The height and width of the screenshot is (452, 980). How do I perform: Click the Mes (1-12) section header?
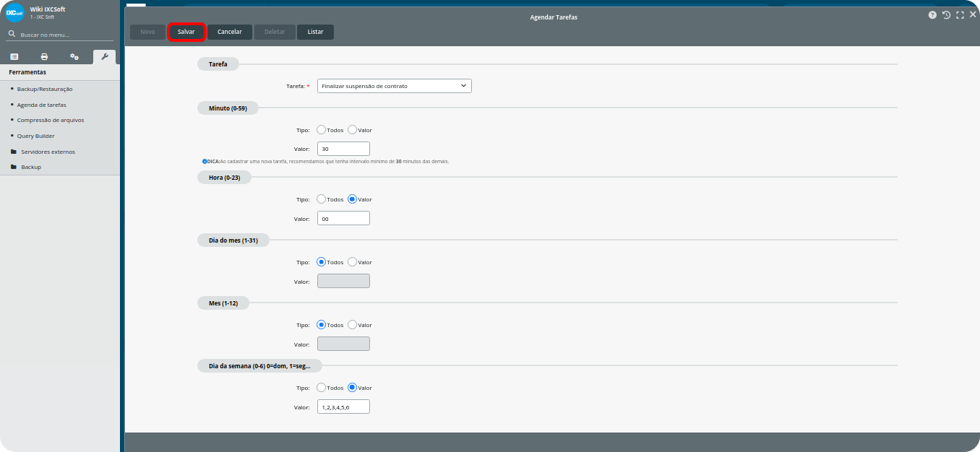point(223,303)
